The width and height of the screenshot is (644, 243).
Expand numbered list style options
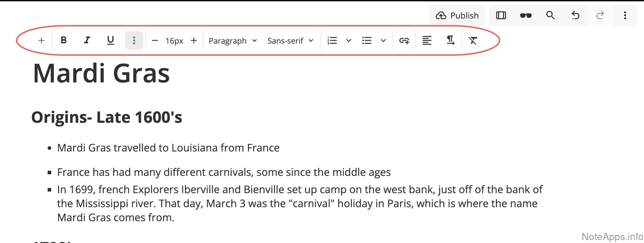click(x=349, y=41)
